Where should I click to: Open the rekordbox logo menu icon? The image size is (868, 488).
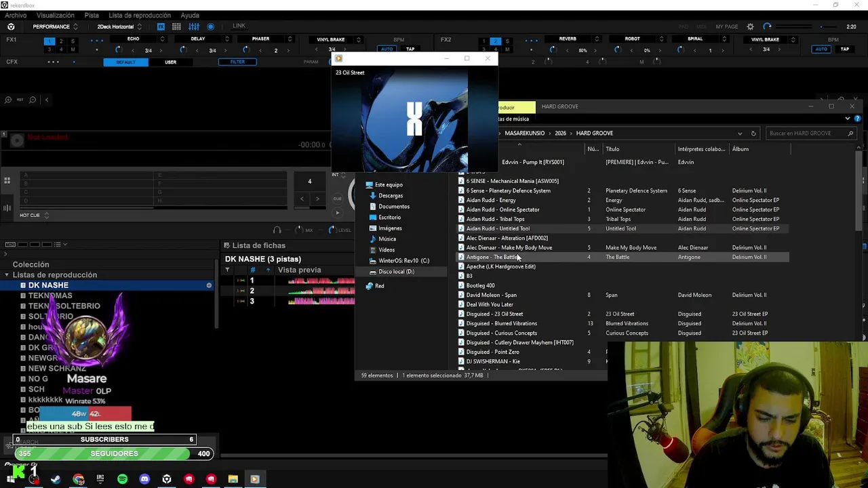click(11, 26)
